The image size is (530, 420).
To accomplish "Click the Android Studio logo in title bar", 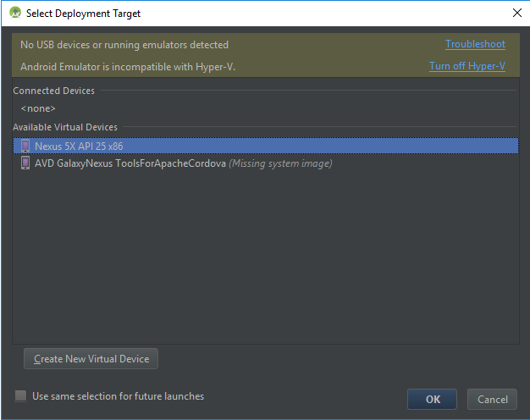I will (x=15, y=13).
